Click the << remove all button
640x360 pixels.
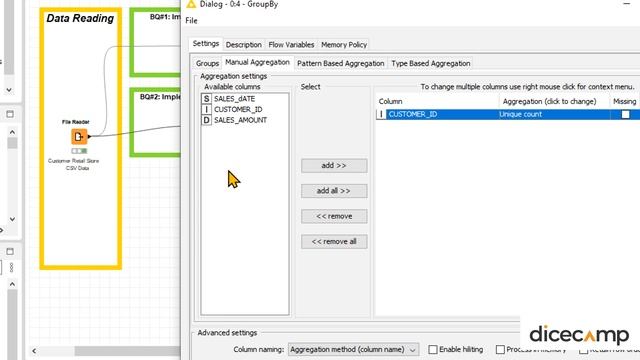[x=334, y=242]
